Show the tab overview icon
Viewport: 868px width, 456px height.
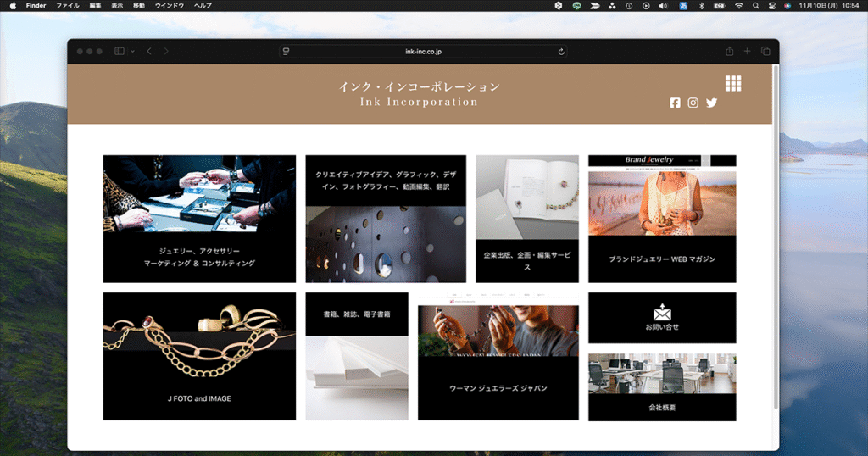tap(765, 51)
